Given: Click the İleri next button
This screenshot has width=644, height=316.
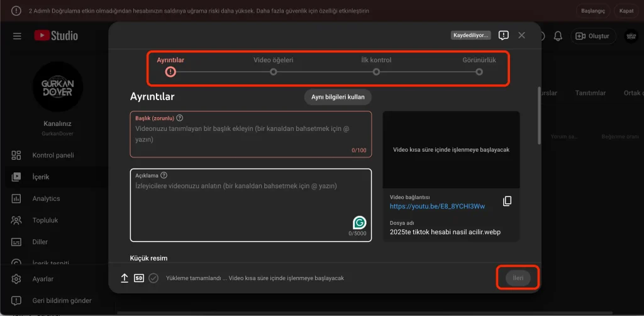Looking at the screenshot, I should point(518,278).
